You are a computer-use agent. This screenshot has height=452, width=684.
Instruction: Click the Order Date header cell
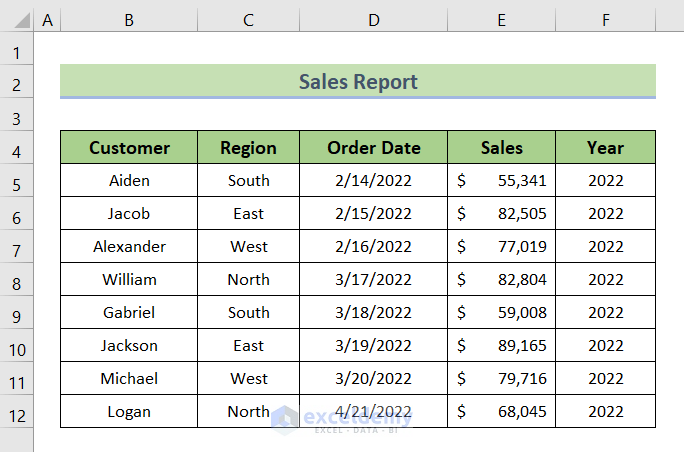373,148
